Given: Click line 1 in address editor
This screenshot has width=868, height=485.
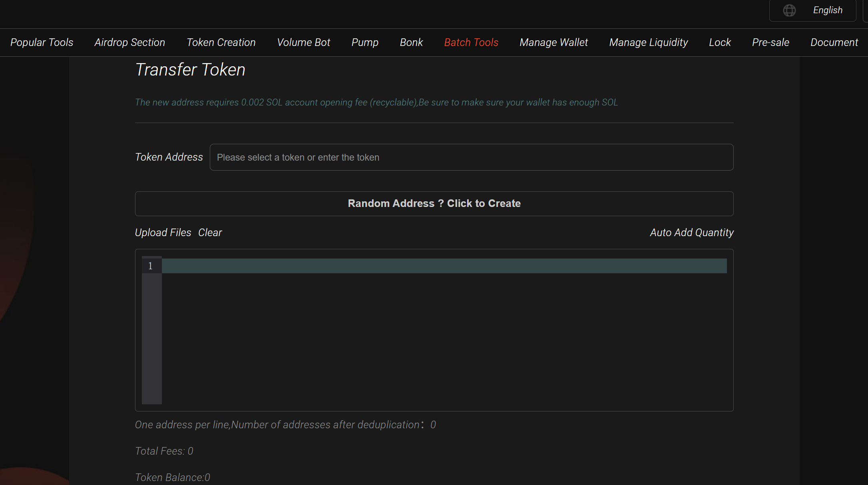Looking at the screenshot, I should tap(444, 266).
